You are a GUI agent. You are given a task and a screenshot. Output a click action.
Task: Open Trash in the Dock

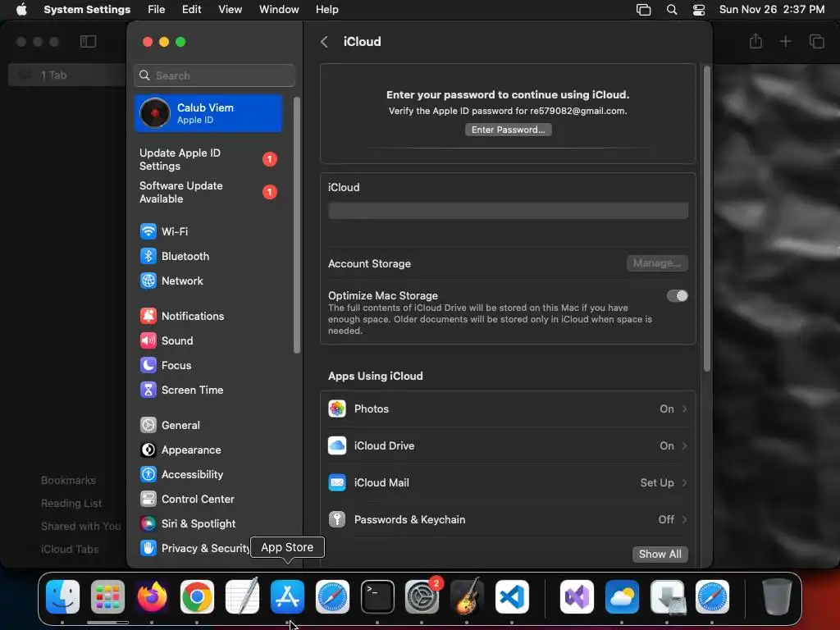777,597
